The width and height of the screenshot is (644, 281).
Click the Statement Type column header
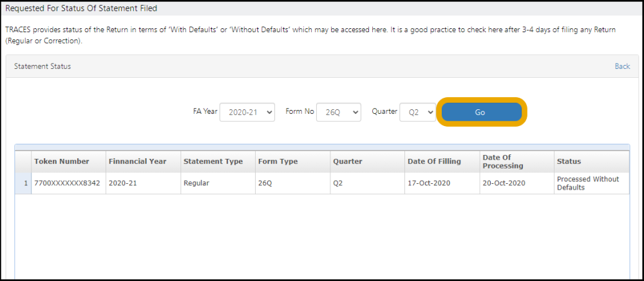coord(218,161)
